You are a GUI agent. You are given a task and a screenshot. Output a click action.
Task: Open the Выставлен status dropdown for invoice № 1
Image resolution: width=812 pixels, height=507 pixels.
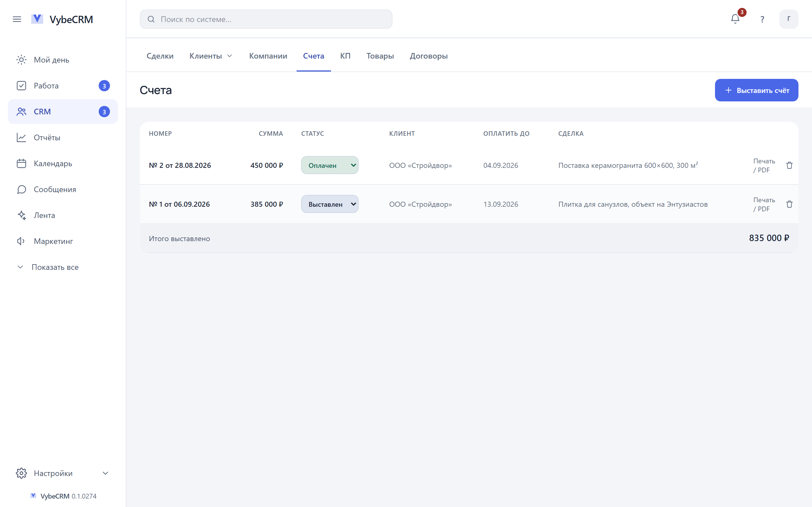330,204
